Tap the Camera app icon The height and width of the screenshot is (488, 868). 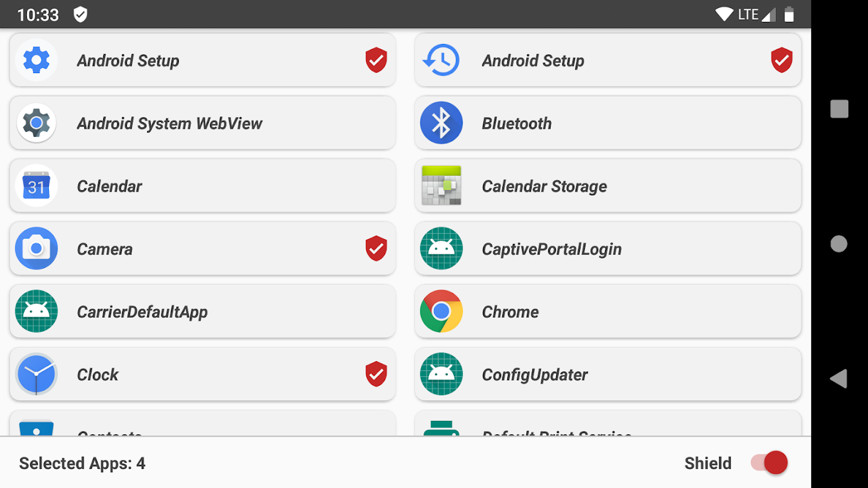[36, 249]
